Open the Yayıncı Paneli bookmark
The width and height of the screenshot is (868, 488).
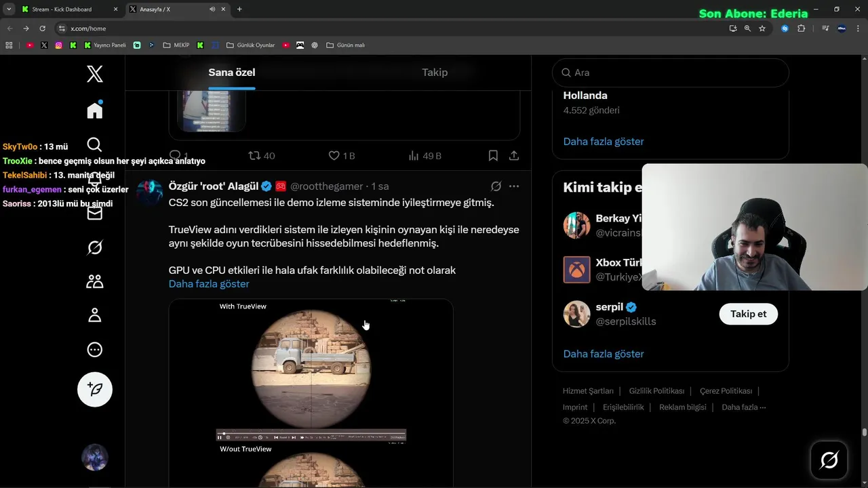tap(104, 45)
